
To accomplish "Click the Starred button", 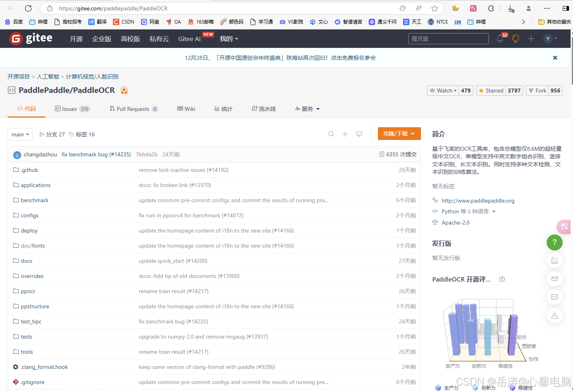I will pos(490,91).
